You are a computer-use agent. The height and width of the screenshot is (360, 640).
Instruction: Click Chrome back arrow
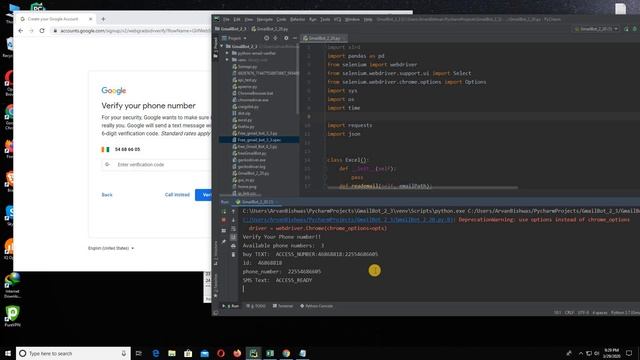(x=21, y=31)
